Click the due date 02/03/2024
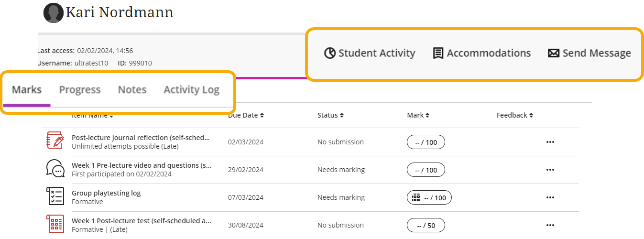Screen dimensions: 644x239 tap(246, 142)
